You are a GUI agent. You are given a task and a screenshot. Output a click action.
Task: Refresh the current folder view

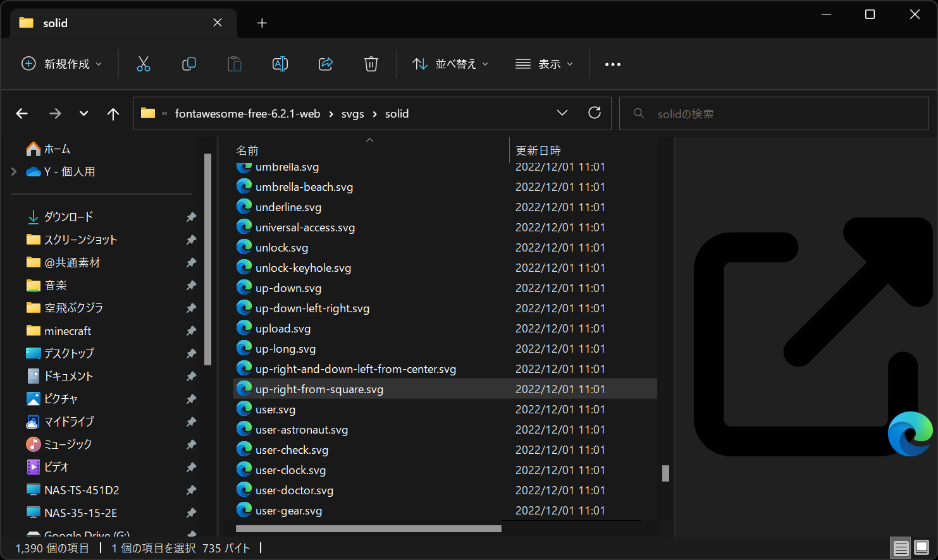point(595,113)
